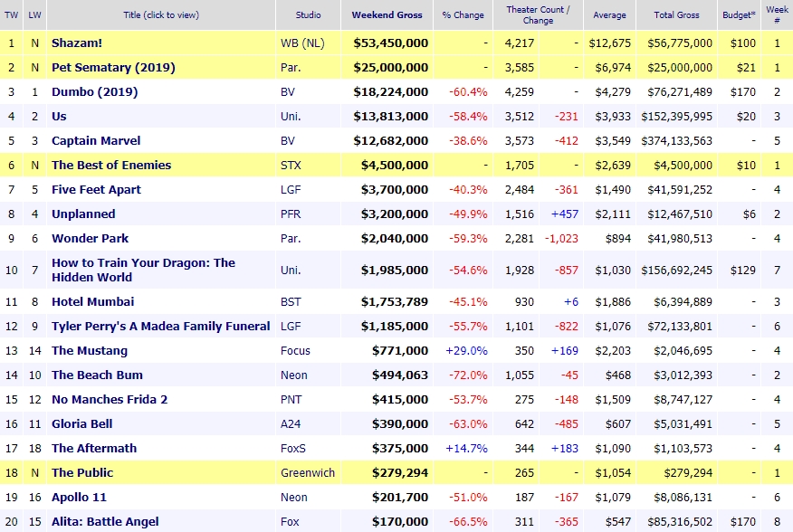
Task: Open How to Train Your Dragon: The Hidden World
Action: coord(143,270)
